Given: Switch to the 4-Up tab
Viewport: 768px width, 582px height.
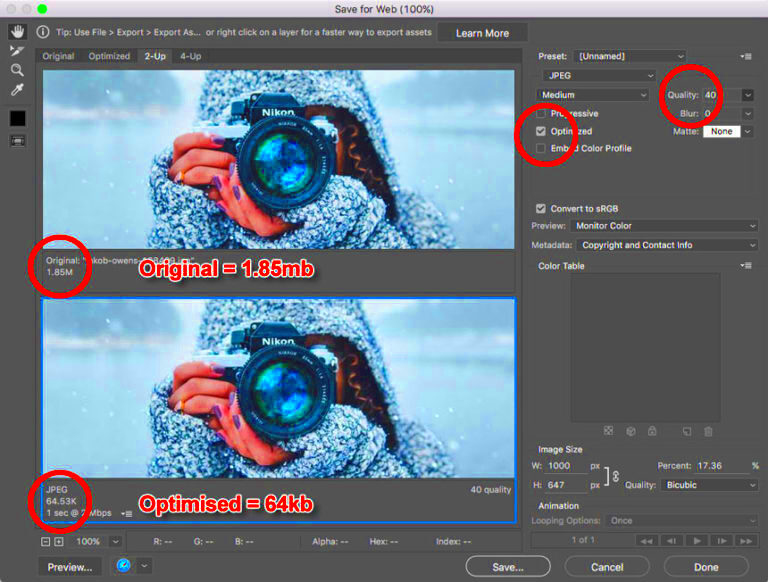Looking at the screenshot, I should coord(191,56).
